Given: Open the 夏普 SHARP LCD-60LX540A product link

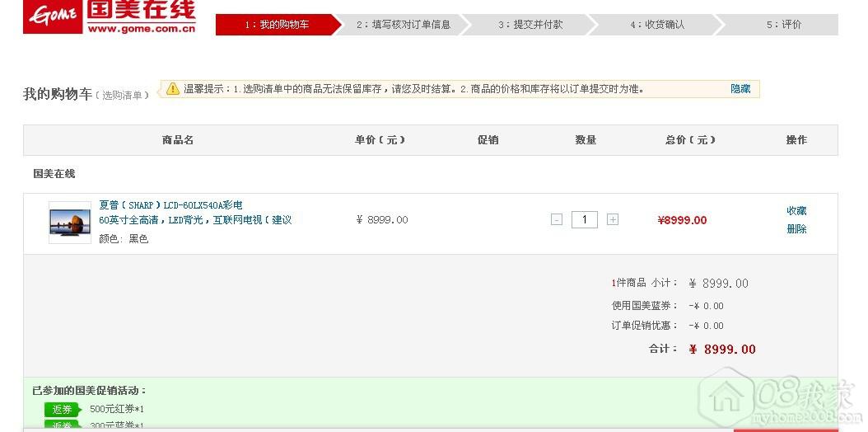Looking at the screenshot, I should (170, 204).
